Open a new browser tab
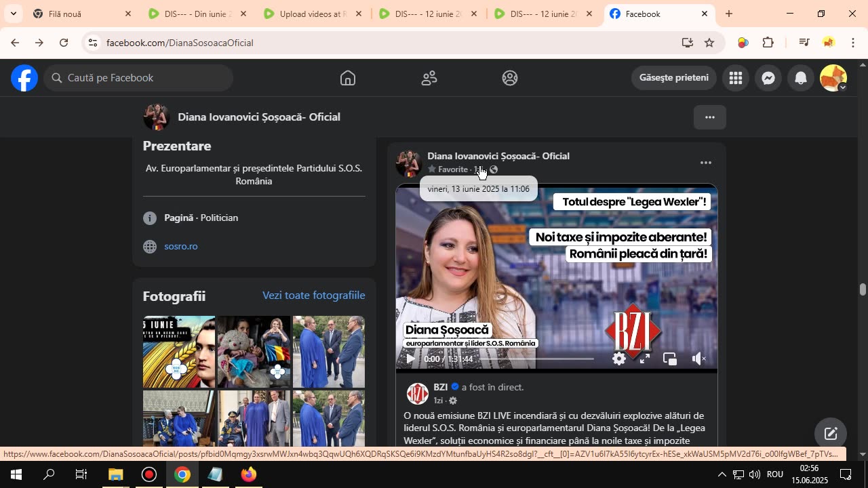Viewport: 868px width, 488px height. (x=729, y=14)
